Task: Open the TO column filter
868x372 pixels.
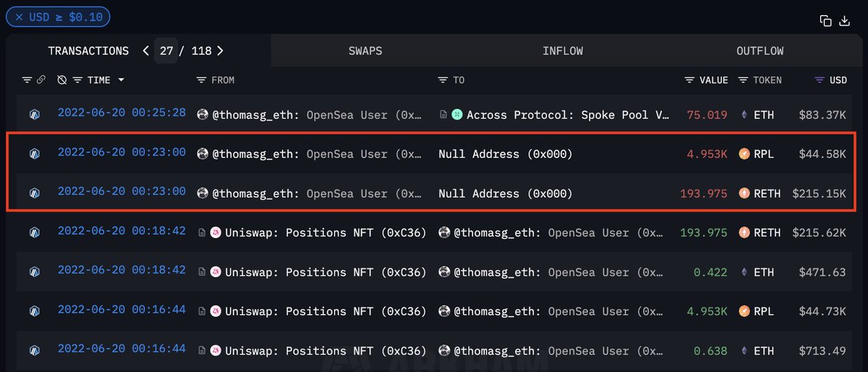Action: coord(443,80)
